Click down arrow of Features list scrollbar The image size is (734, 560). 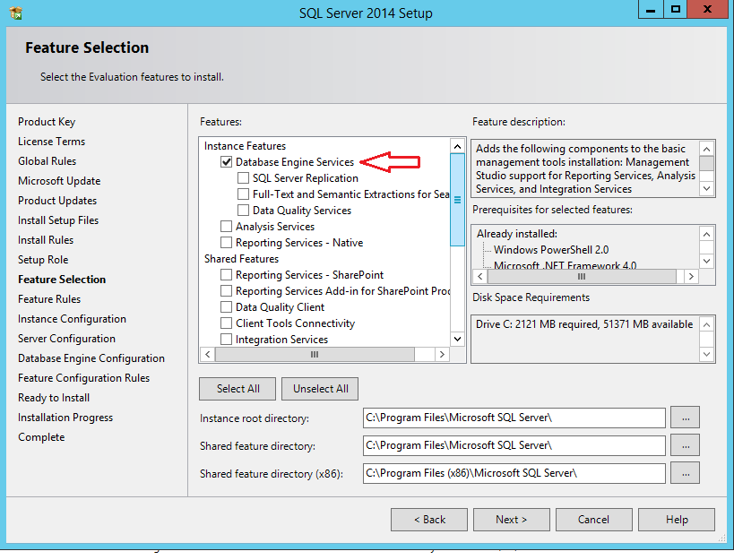click(x=457, y=339)
